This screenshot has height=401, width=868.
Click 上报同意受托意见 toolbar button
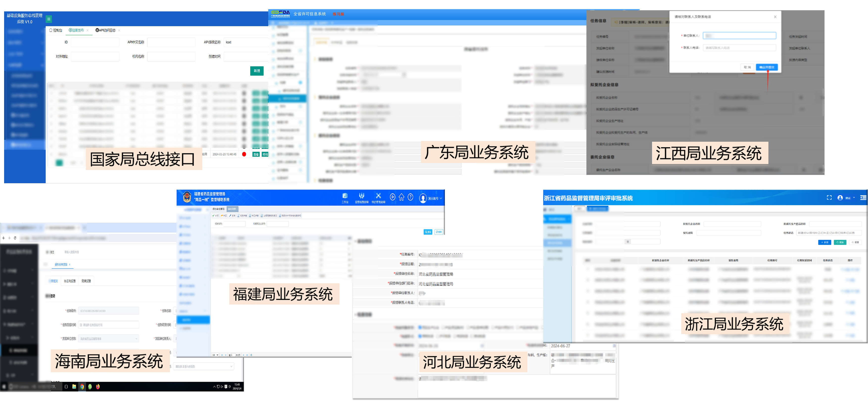click(269, 216)
